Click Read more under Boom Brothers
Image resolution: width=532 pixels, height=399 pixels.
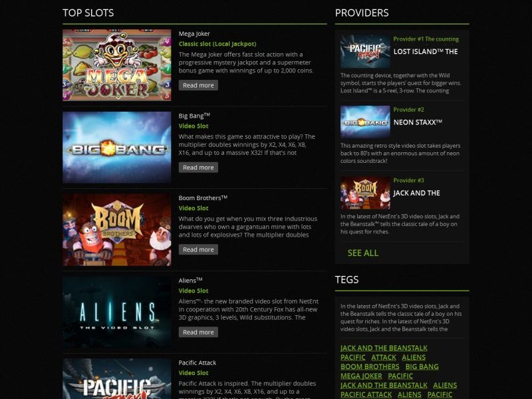pyautogui.click(x=198, y=249)
